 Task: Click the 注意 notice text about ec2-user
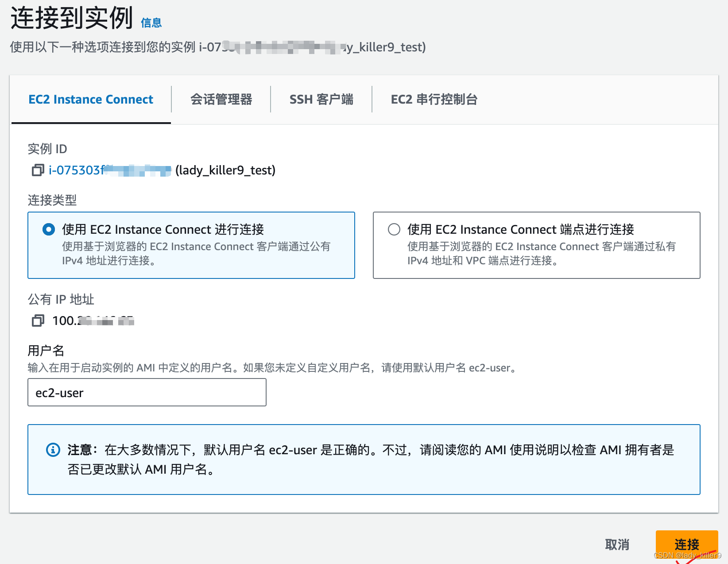coord(371,460)
